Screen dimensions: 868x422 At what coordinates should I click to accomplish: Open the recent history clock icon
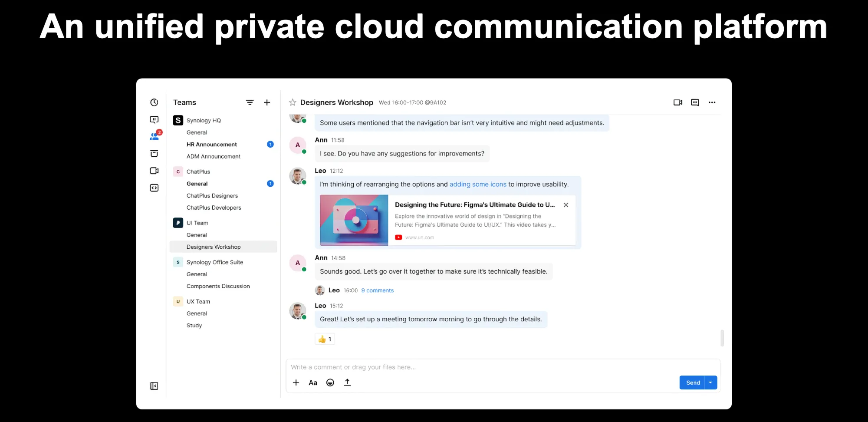pyautogui.click(x=154, y=102)
